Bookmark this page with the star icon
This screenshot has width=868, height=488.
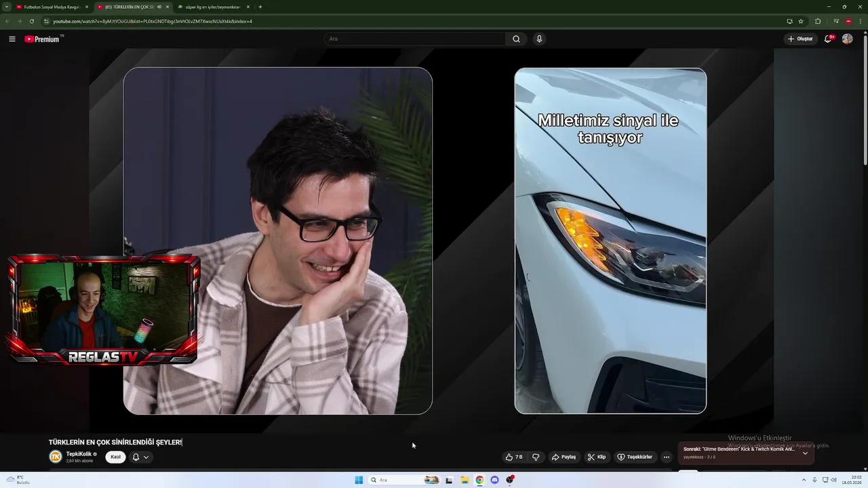pyautogui.click(x=801, y=21)
